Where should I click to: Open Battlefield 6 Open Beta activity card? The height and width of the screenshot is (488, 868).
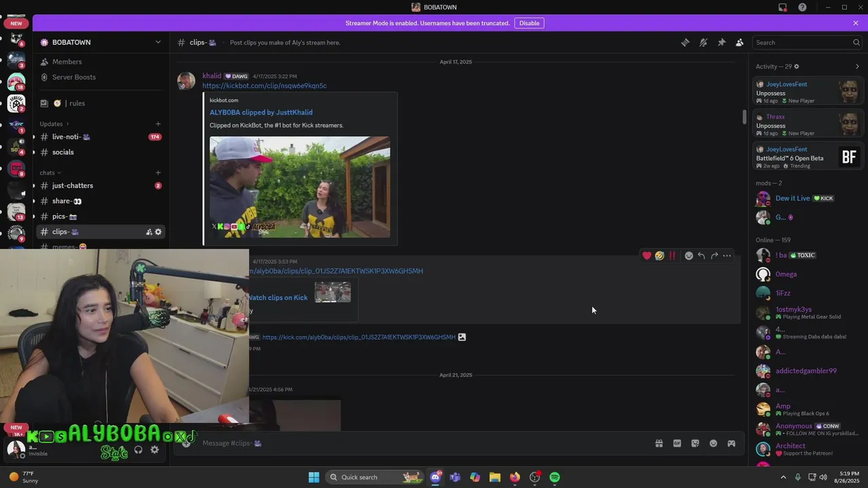coord(808,157)
